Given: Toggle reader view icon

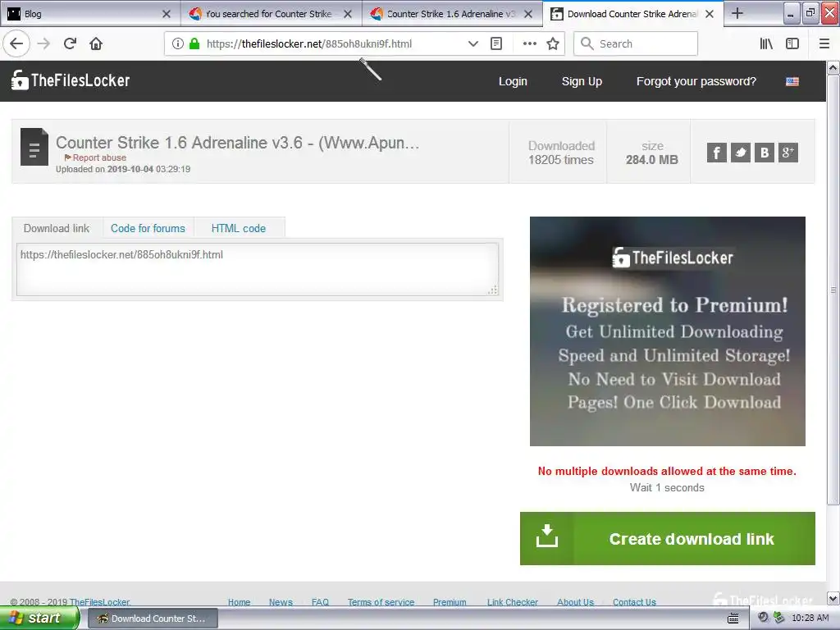Looking at the screenshot, I should pos(496,44).
